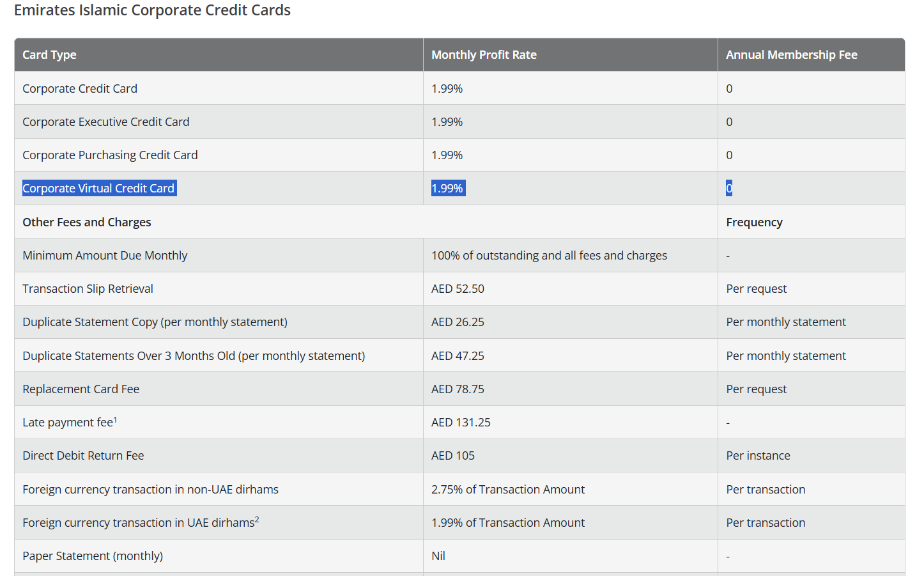Click 'Duplicate Statement Copy (per monthly statement)'
Screen dimensions: 924x576
click(x=155, y=322)
